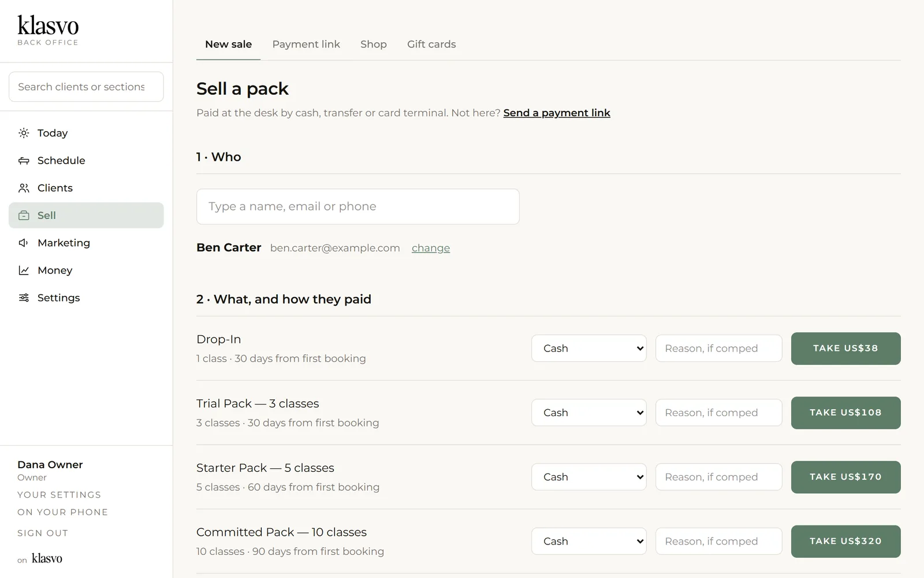Click the Money chart icon
924x578 pixels.
[x=24, y=271]
